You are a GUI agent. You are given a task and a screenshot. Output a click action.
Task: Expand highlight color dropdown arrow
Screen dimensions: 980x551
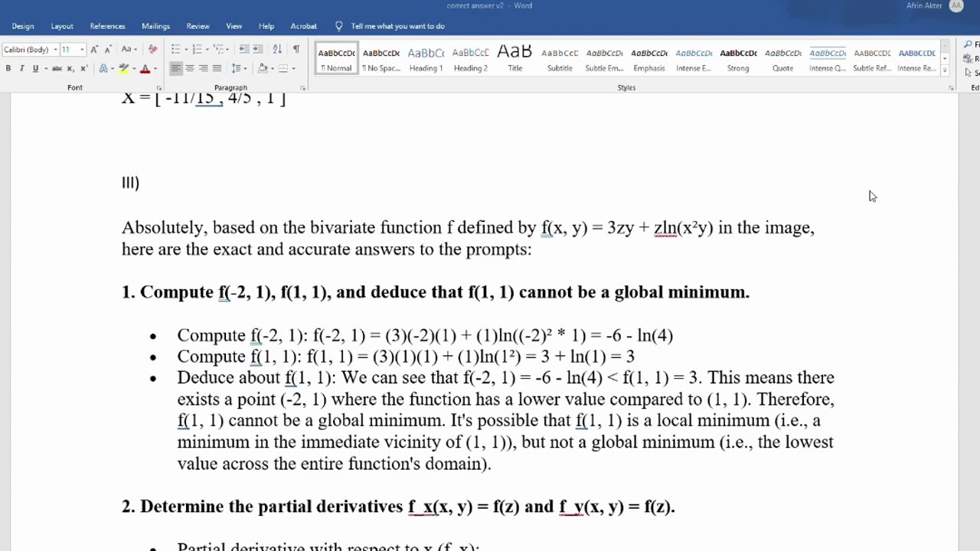132,69
